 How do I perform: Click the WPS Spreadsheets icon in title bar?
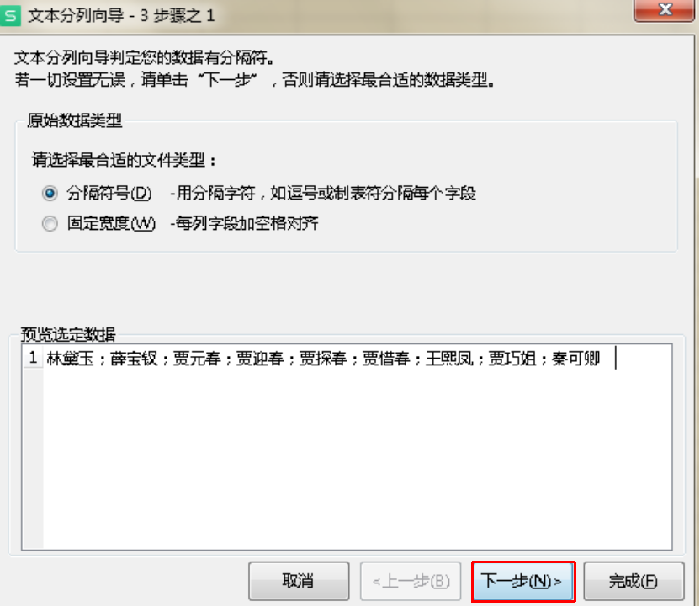(x=10, y=16)
